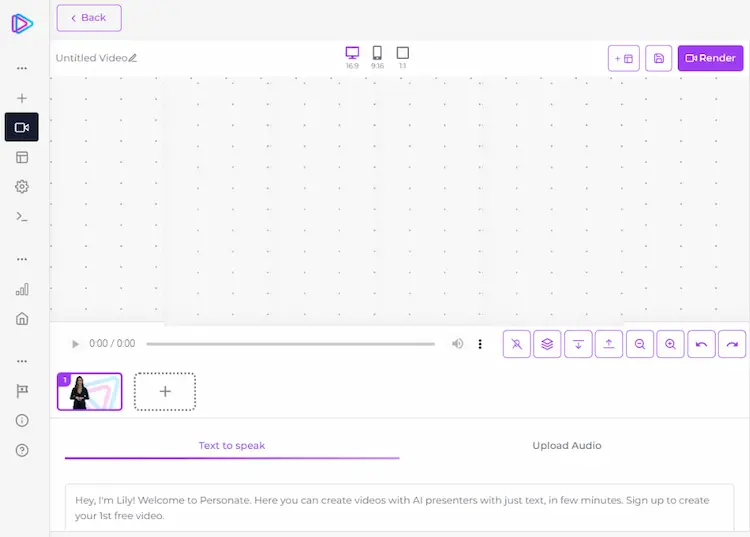Switch to the Text to speak tab
The height and width of the screenshot is (537, 750).
tap(232, 446)
